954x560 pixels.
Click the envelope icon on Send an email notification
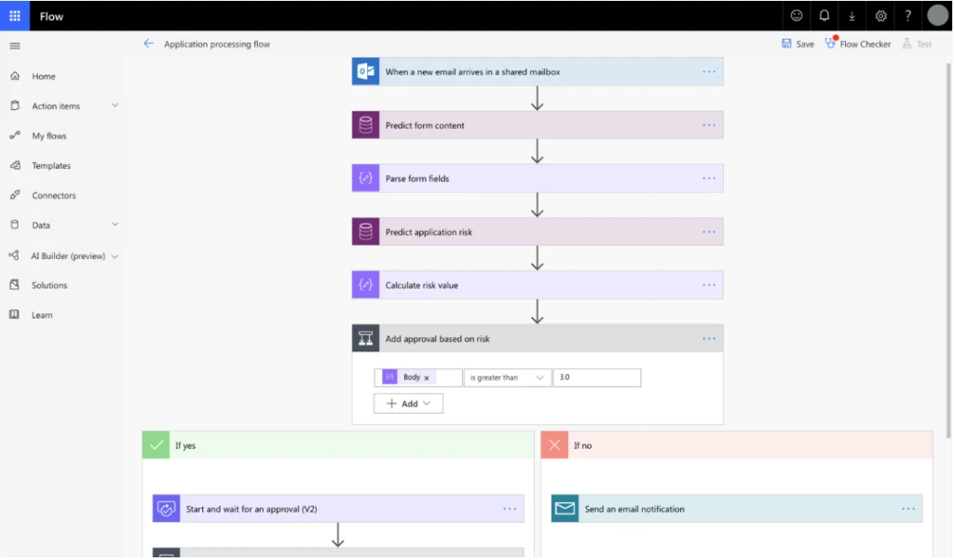564,508
